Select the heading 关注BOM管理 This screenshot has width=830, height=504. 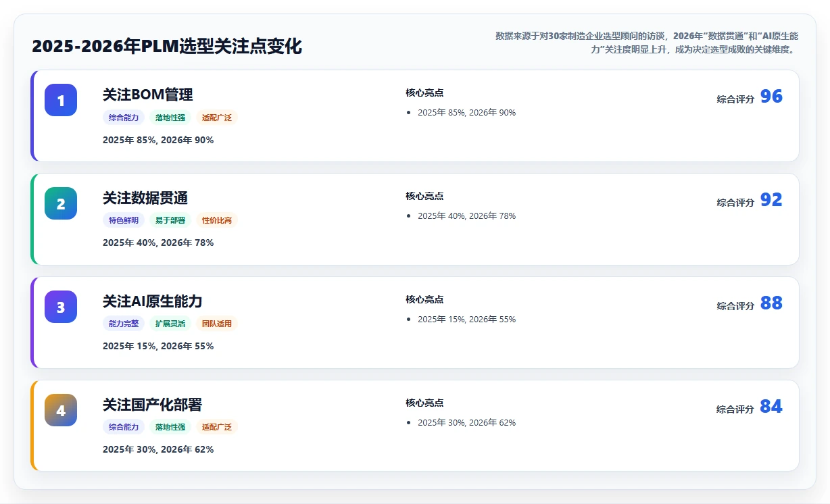pos(148,95)
